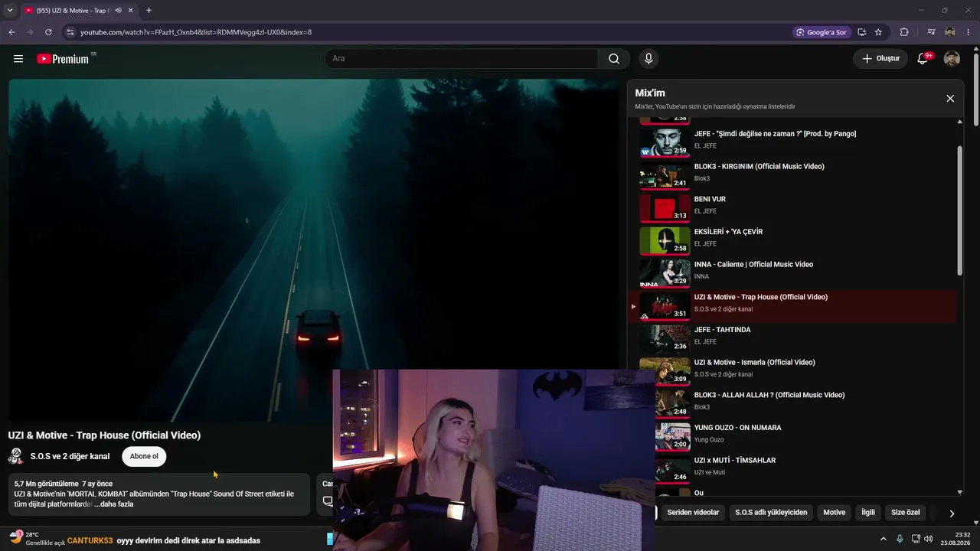The width and height of the screenshot is (980, 551).
Task: Go back with the browser back arrow
Action: coord(11,32)
